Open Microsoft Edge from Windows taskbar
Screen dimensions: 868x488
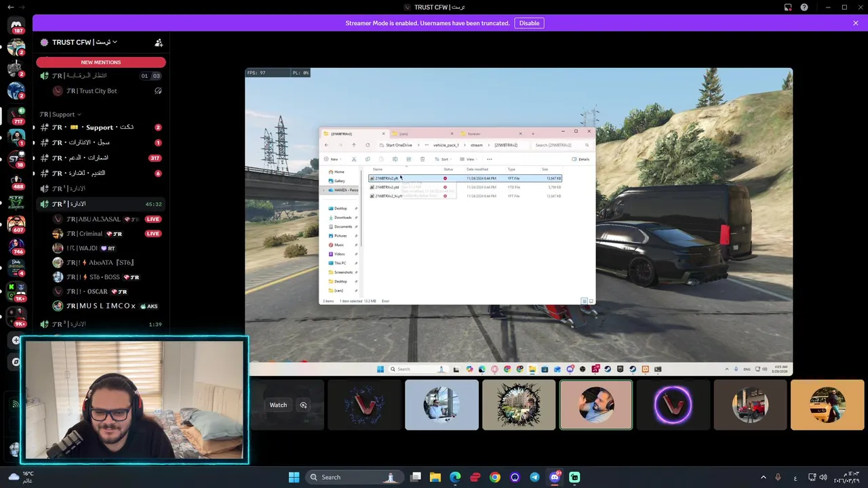[455, 477]
